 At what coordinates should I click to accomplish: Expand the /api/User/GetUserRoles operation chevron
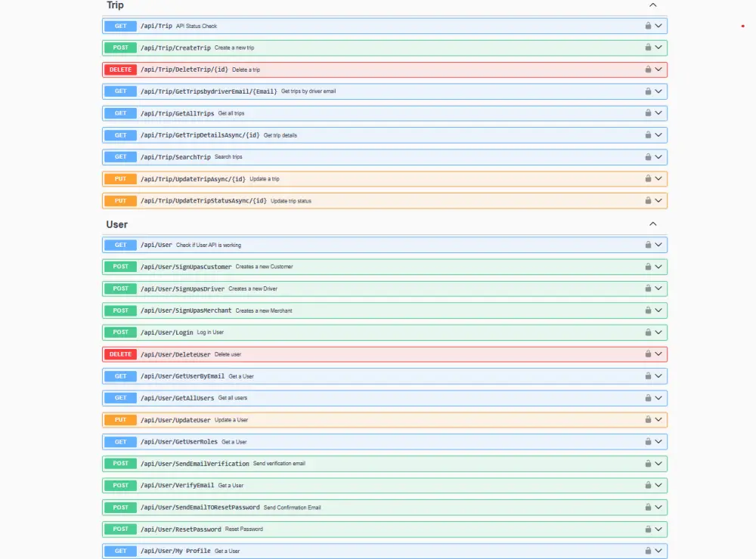click(657, 441)
